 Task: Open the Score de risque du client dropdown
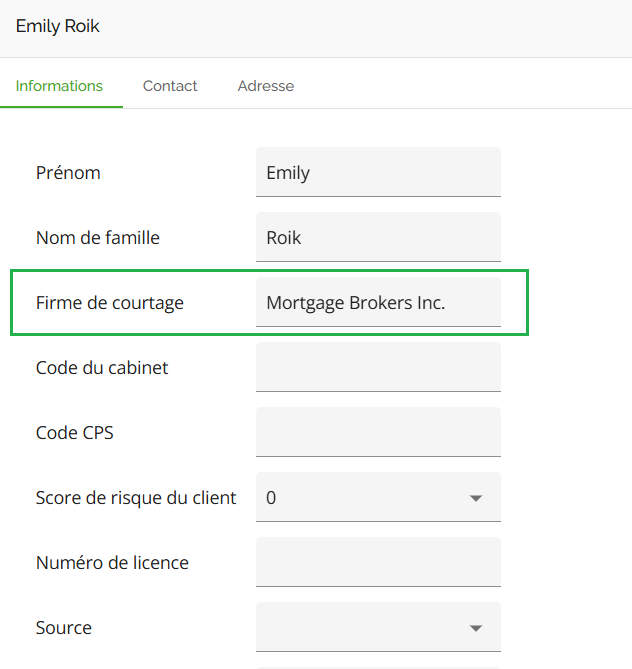click(x=378, y=498)
